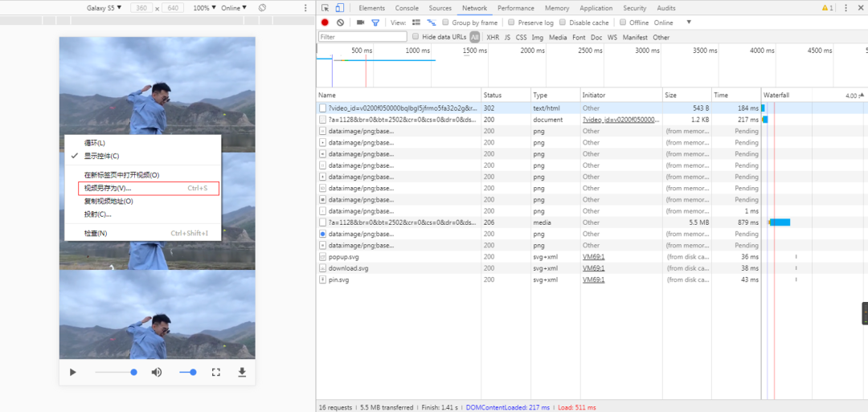
Task: Open the warnings indicator showing 1
Action: click(x=828, y=8)
